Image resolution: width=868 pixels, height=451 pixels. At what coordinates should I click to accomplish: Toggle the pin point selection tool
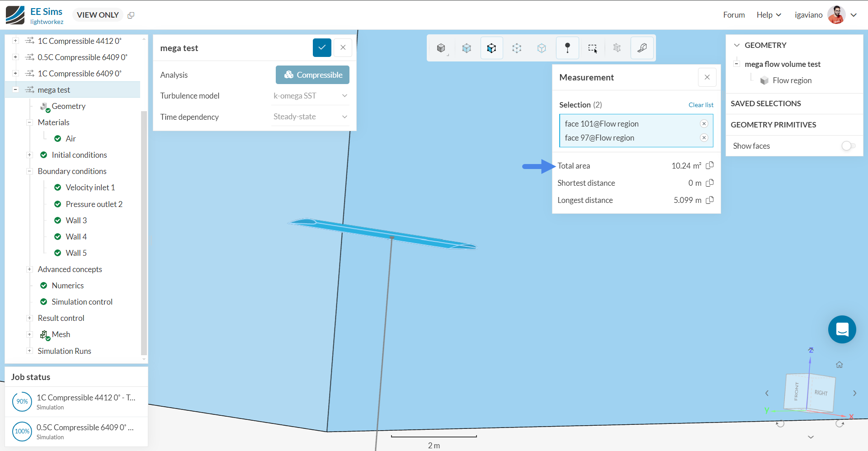567,48
